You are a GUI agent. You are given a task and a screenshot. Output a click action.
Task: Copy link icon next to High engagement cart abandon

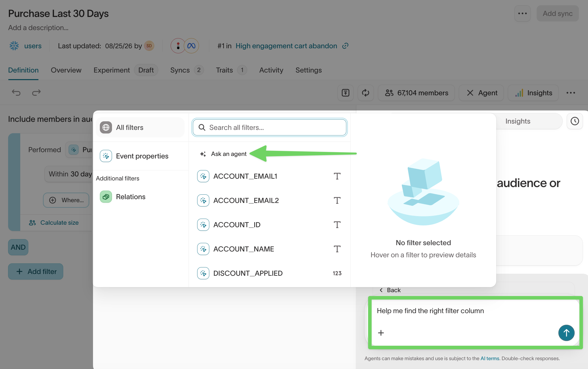(x=345, y=46)
